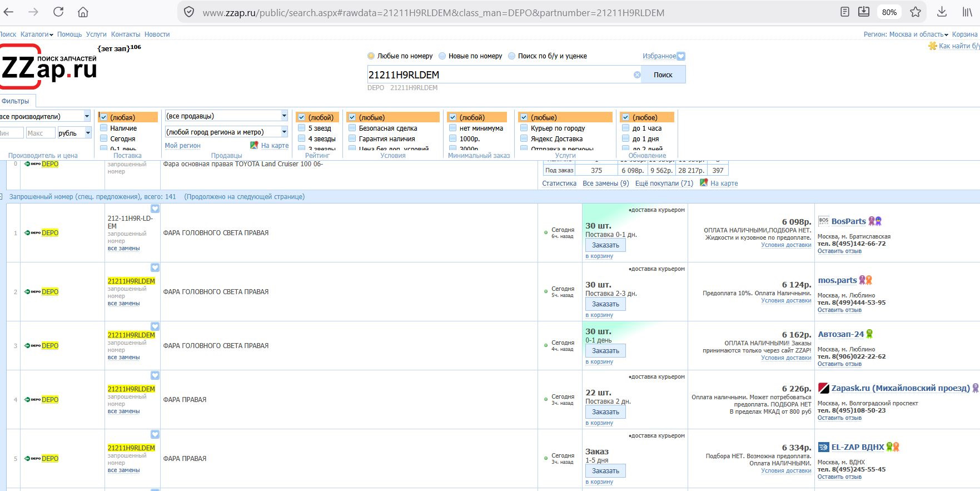Screen dimensions: 980x491
Task: Check the Курьер по городу checkbox
Action: 524,128
